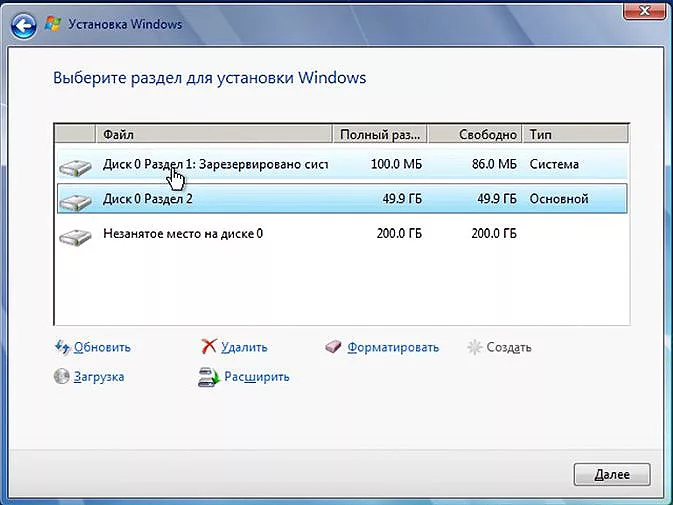Click the Система type cell
This screenshot has height=505, width=673.
(554, 164)
